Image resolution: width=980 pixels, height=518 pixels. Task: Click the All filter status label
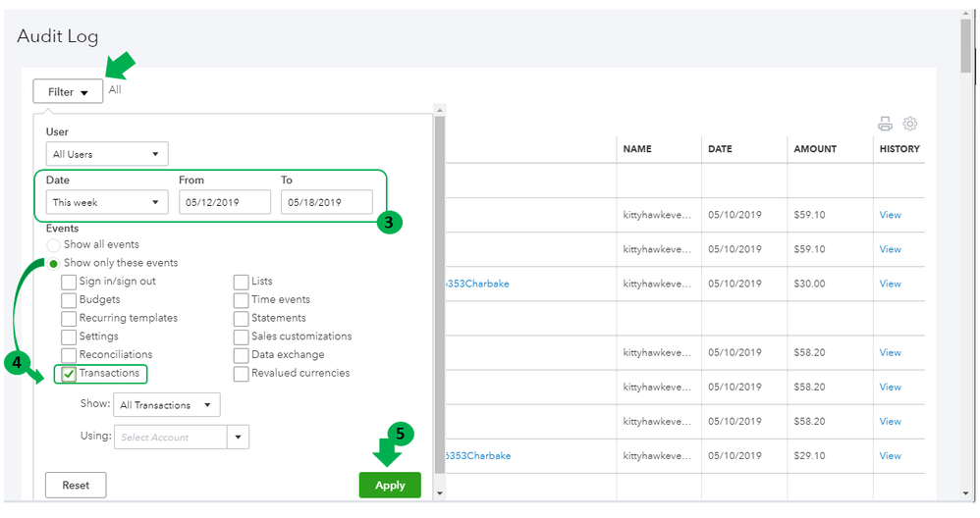pyautogui.click(x=115, y=89)
